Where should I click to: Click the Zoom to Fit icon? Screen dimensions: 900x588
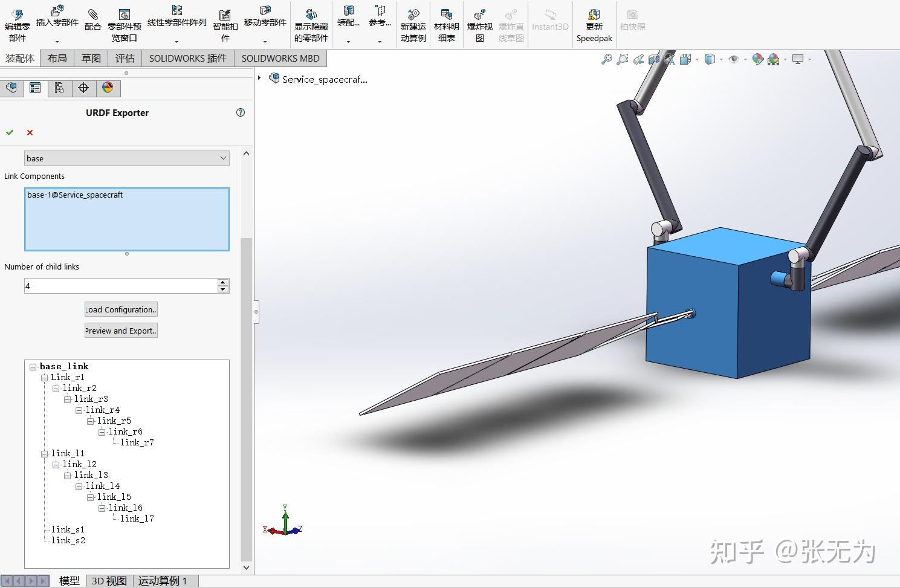(606, 59)
